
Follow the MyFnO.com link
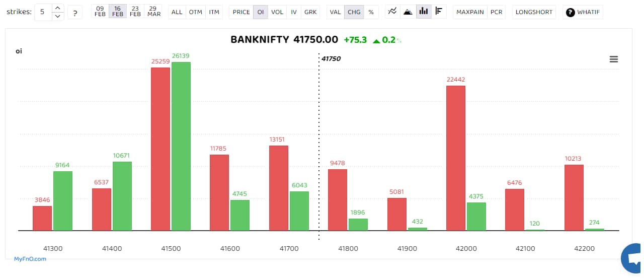click(30, 259)
